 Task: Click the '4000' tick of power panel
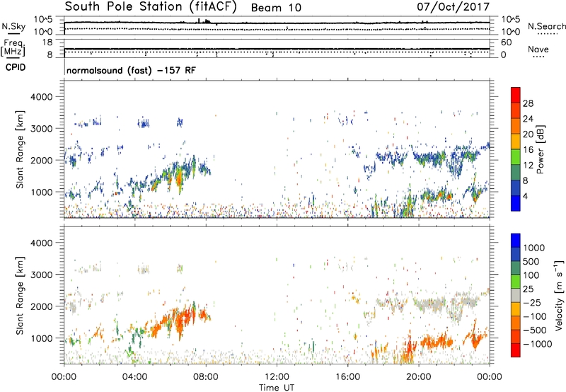pyautogui.click(x=41, y=97)
